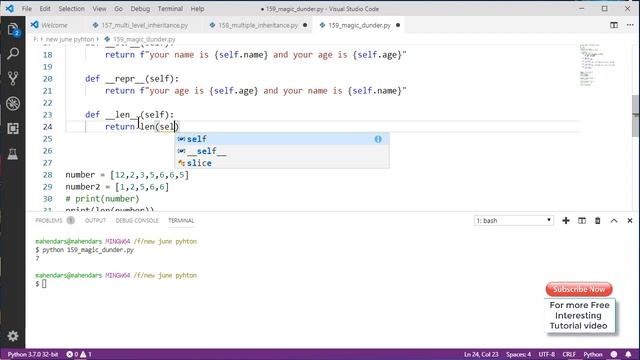Open the Go menu
640x360 pixels.
point(118,9)
